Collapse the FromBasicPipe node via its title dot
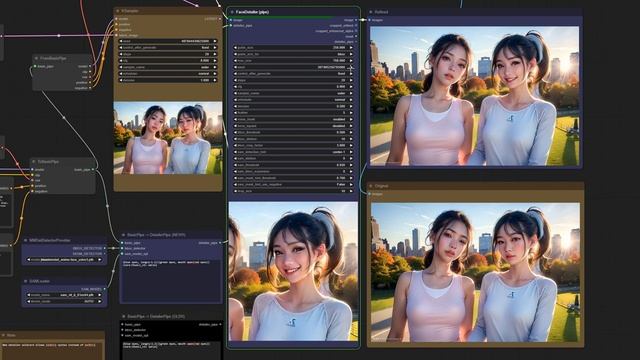The height and width of the screenshot is (360, 640). 36,58
